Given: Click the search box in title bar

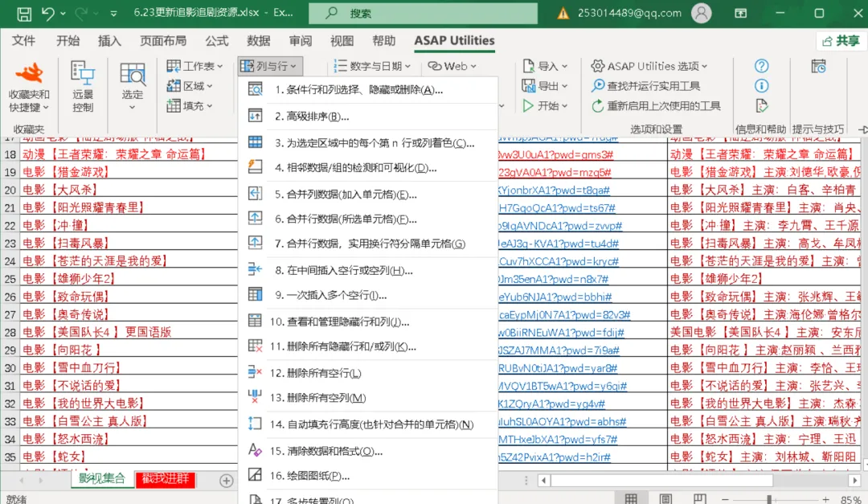Looking at the screenshot, I should 423,14.
